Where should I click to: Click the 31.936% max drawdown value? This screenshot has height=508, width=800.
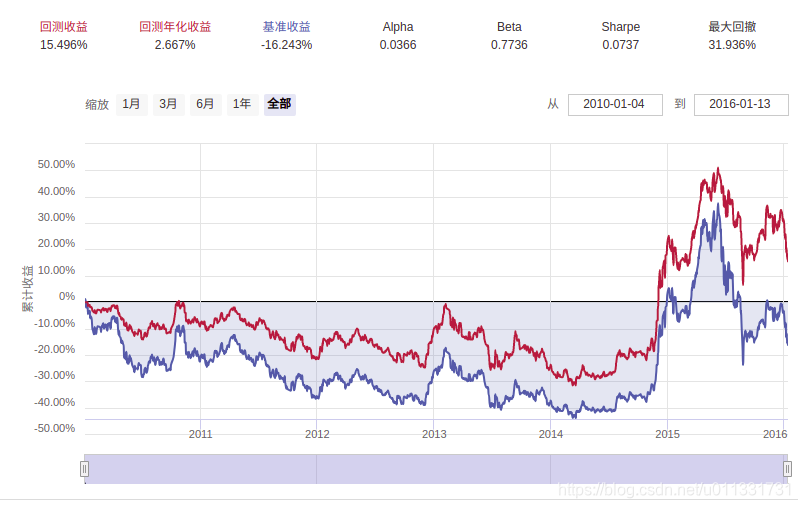[732, 45]
